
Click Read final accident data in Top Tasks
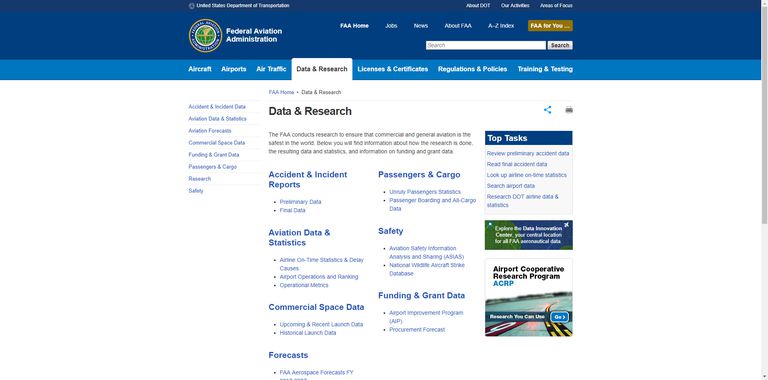tap(517, 164)
